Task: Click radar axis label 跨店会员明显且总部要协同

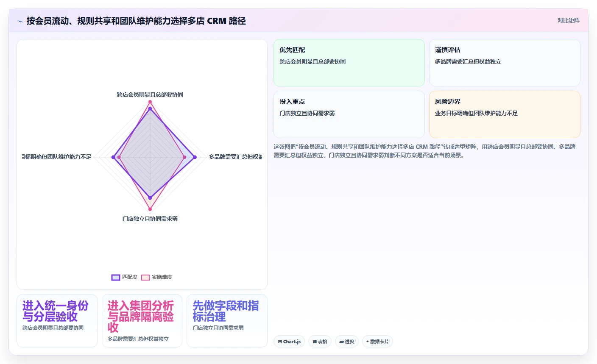Action: [x=150, y=94]
